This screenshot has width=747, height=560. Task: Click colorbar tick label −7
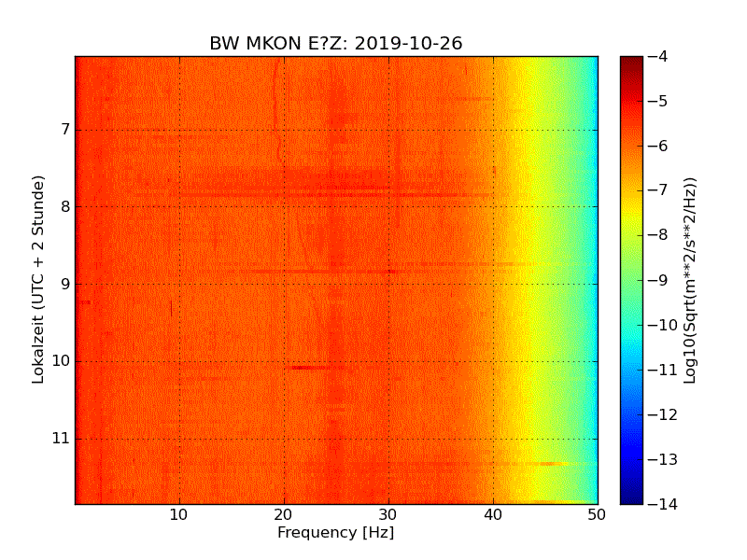click(x=658, y=190)
